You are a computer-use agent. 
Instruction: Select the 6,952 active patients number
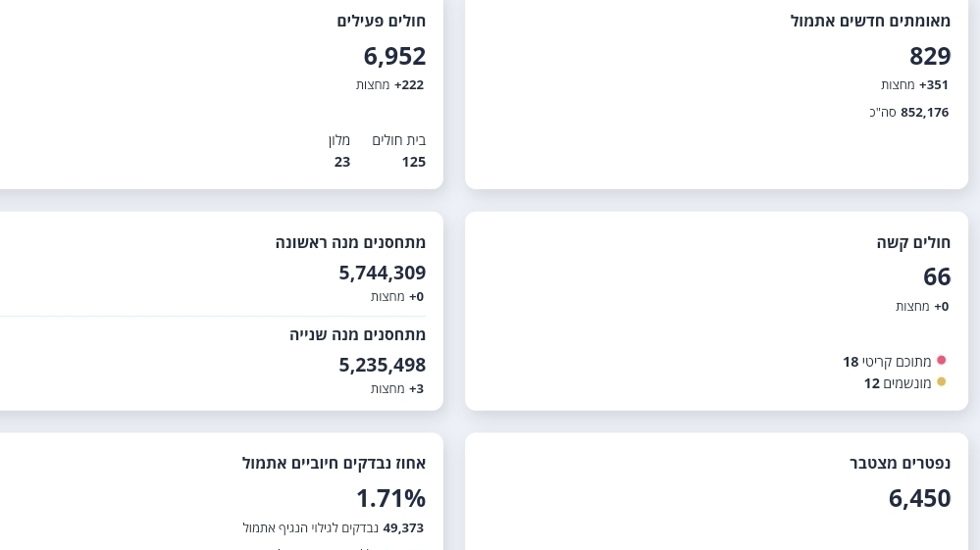tap(394, 56)
